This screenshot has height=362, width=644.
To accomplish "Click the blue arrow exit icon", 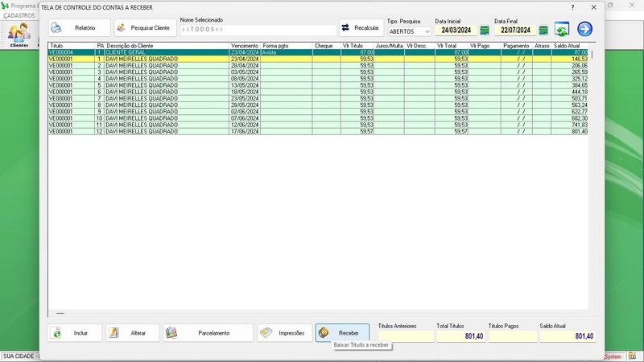I will [585, 30].
